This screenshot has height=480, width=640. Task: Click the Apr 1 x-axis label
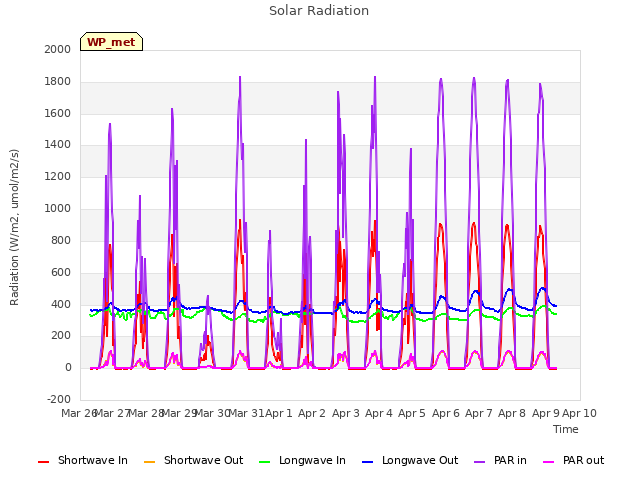pos(279,413)
